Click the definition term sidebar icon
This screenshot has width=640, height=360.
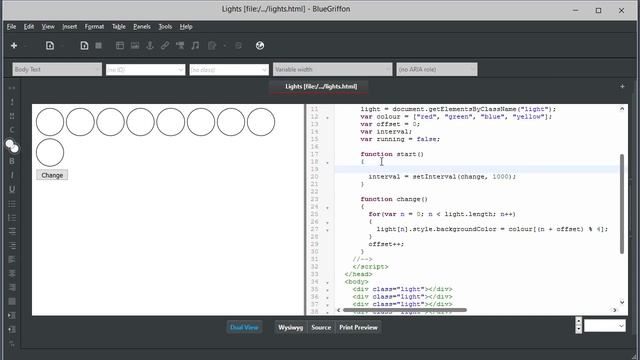pos(12,231)
